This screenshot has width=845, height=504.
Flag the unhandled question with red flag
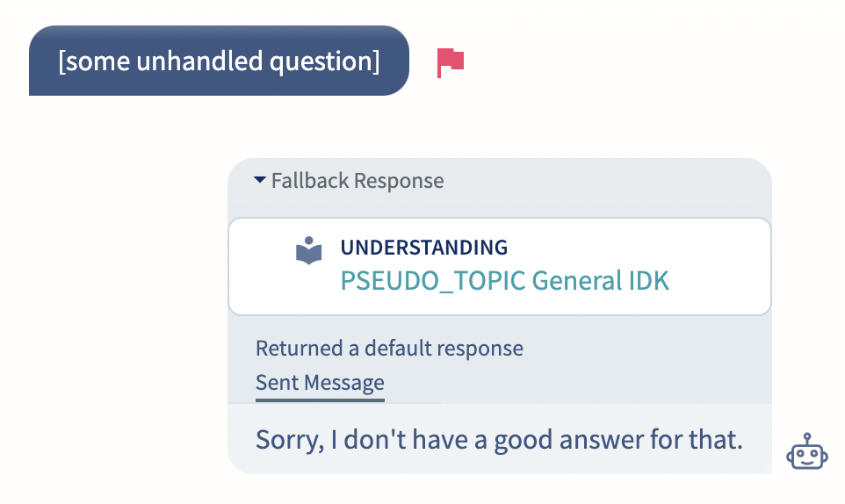click(450, 62)
